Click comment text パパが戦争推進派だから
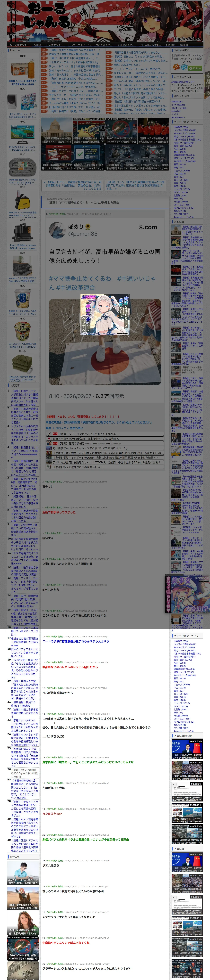Viewport: 210px width, 980px height. 58,693
